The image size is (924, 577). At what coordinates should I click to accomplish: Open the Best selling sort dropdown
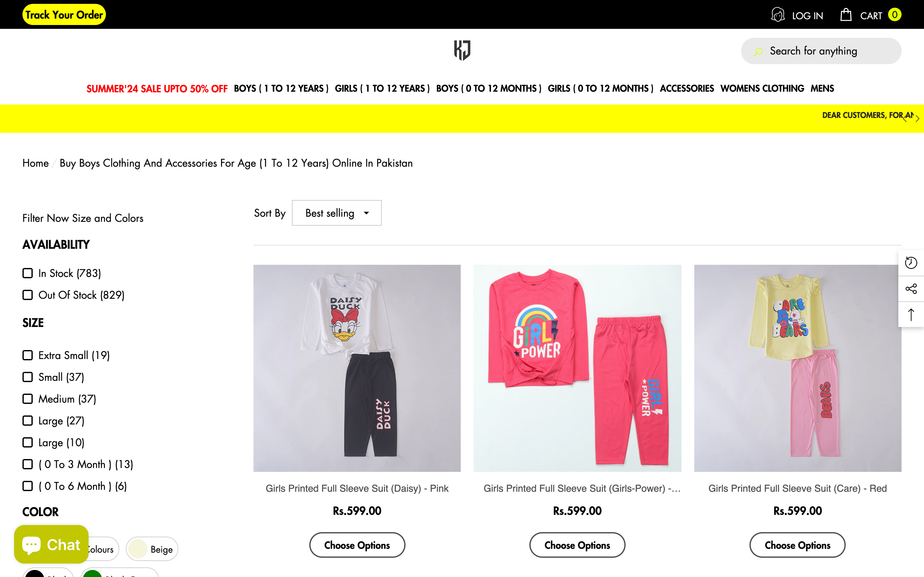click(x=336, y=213)
